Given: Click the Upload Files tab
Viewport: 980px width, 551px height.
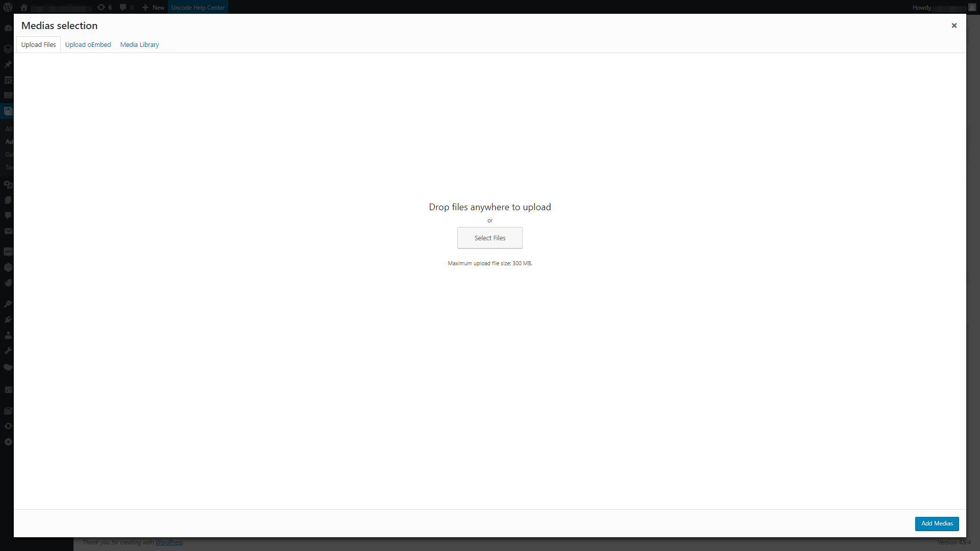Looking at the screenshot, I should click(x=38, y=44).
